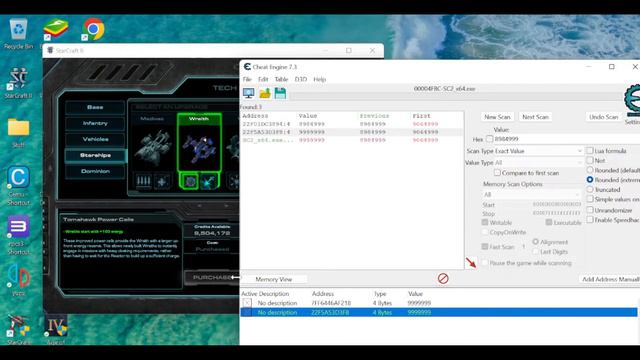Image resolution: width=640 pixels, height=360 pixels.
Task: Open Cheat Engine Settings logo
Action: point(632,100)
